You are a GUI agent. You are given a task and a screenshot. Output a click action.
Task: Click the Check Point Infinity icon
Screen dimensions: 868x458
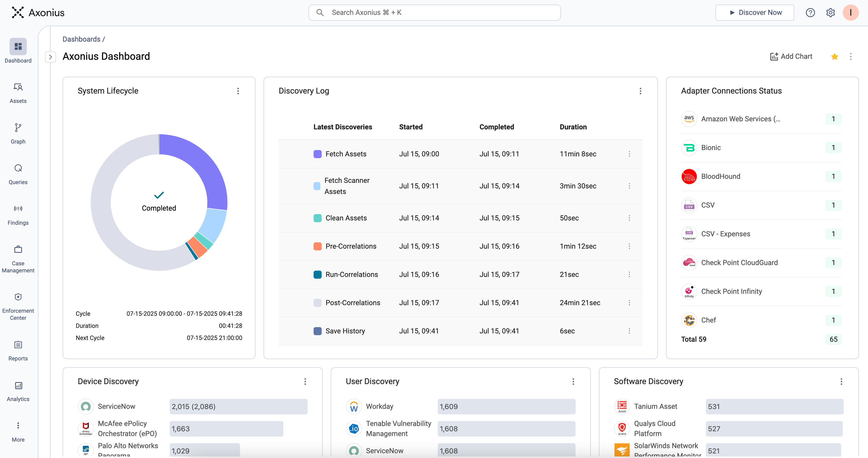pos(689,292)
